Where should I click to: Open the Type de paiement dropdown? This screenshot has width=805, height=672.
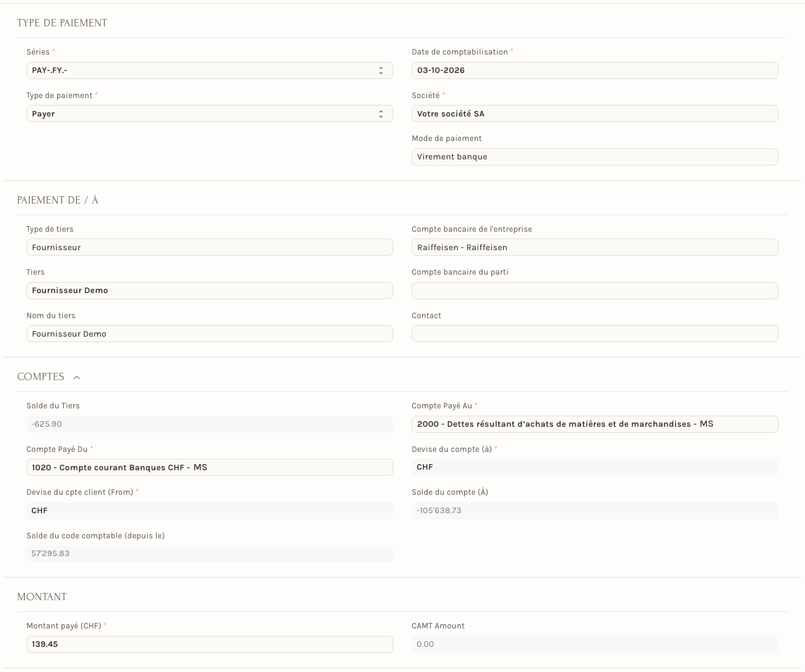(x=209, y=113)
